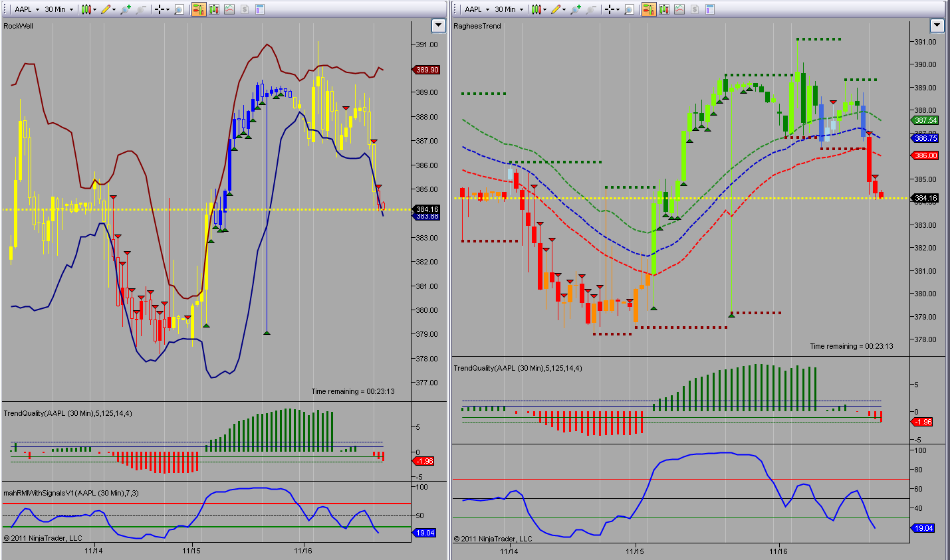Click the 384.16 price marker in RagheesTrend chart
The height and width of the screenshot is (560, 950).
(925, 198)
